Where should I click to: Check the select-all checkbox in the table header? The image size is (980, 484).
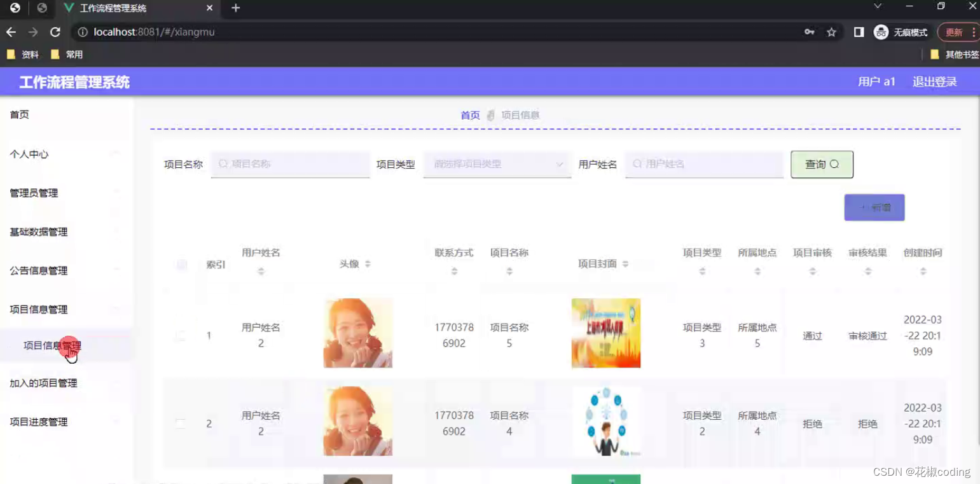tap(181, 265)
